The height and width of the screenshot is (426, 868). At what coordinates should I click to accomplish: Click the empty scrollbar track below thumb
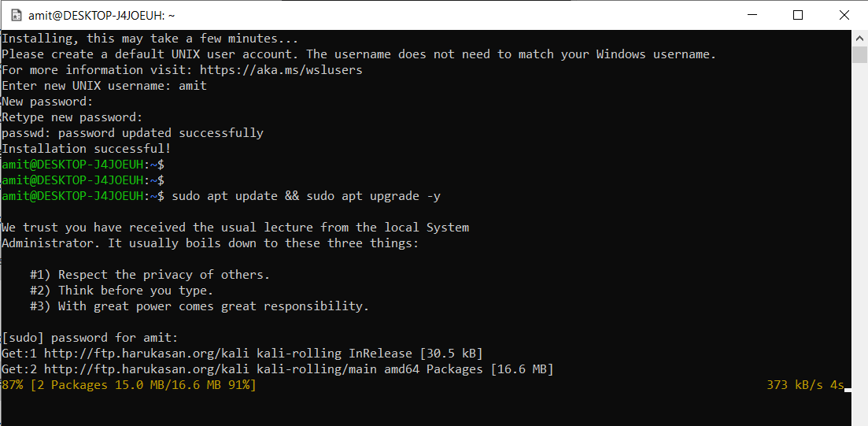point(859,244)
